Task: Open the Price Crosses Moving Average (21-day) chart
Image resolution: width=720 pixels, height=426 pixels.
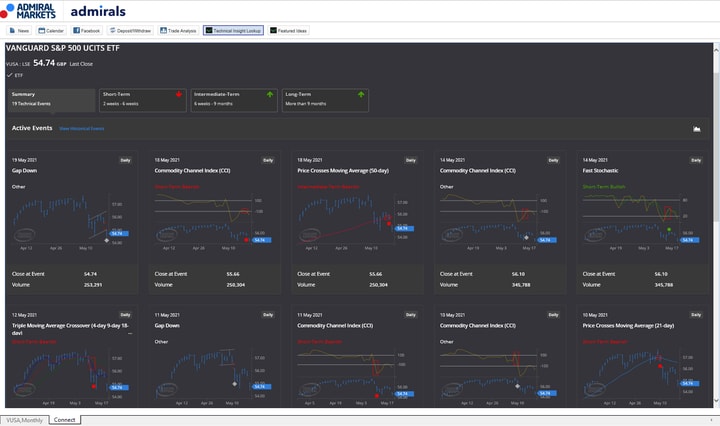Action: pyautogui.click(x=643, y=376)
